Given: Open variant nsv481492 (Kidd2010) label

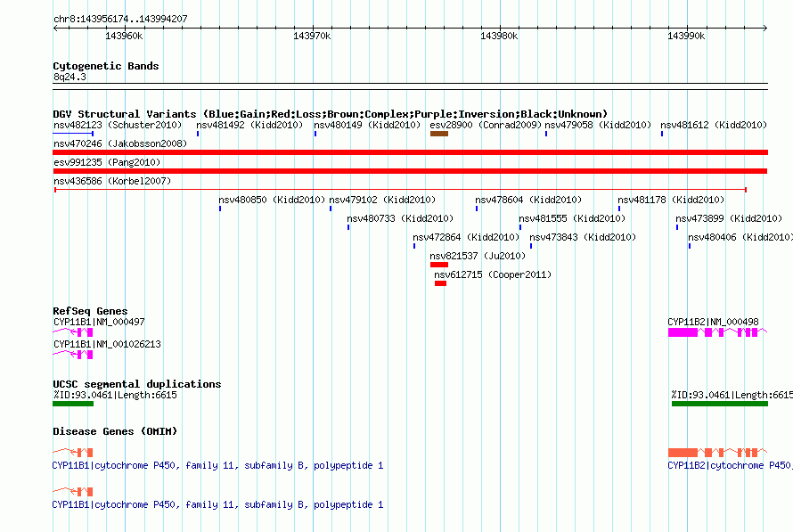Looking at the screenshot, I should [249, 125].
